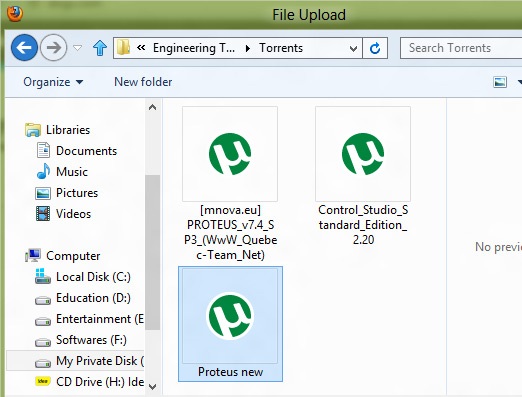Click the Proteus new file name label
522x397 pixels.
click(230, 372)
